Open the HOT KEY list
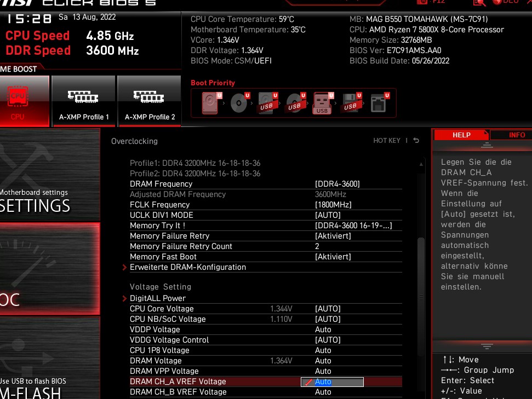Image resolution: width=532 pixels, height=399 pixels. pyautogui.click(x=387, y=140)
